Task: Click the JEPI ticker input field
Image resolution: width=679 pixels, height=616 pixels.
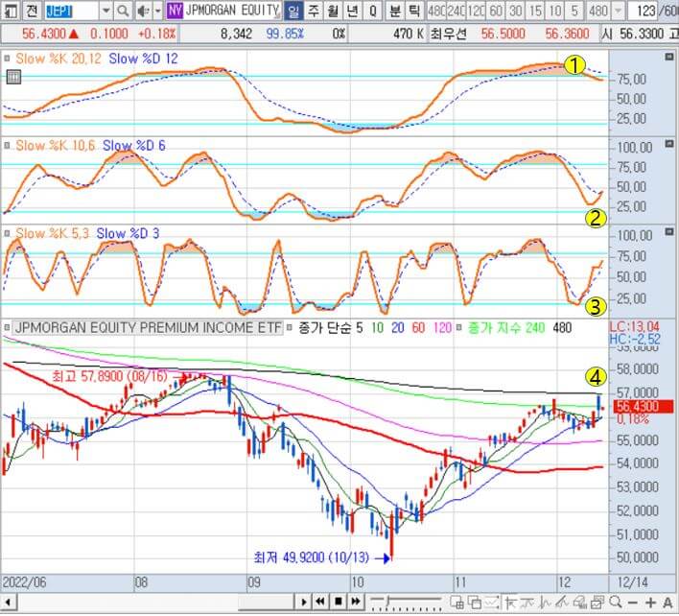Action: [x=72, y=11]
